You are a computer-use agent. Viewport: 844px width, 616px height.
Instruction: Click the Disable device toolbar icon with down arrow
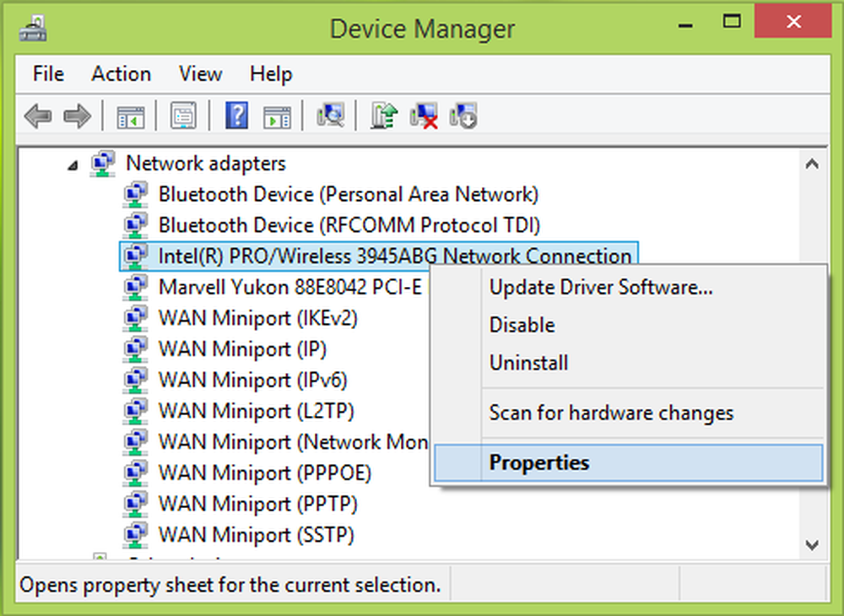464,116
